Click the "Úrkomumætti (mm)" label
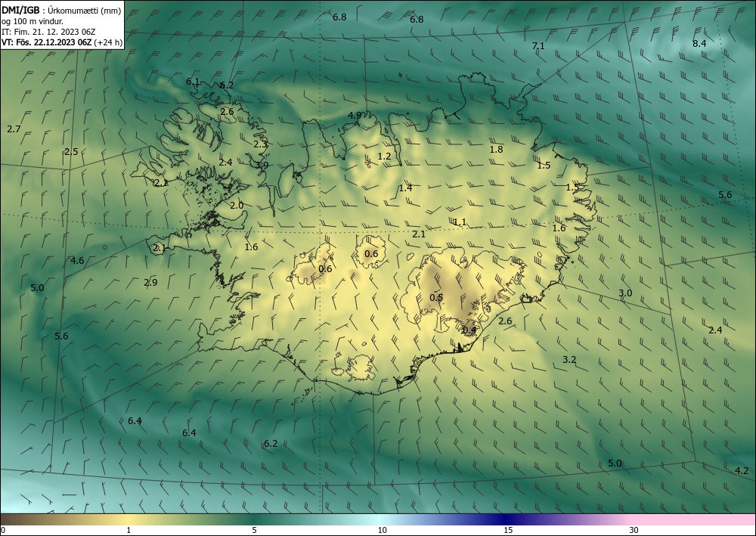This screenshot has height=536, width=756. click(x=85, y=11)
